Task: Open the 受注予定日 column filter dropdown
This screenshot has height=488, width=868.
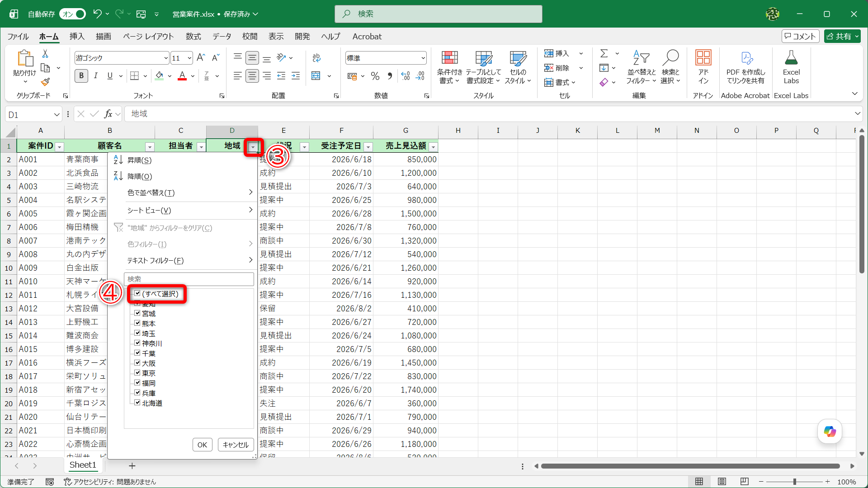Action: pos(368,147)
